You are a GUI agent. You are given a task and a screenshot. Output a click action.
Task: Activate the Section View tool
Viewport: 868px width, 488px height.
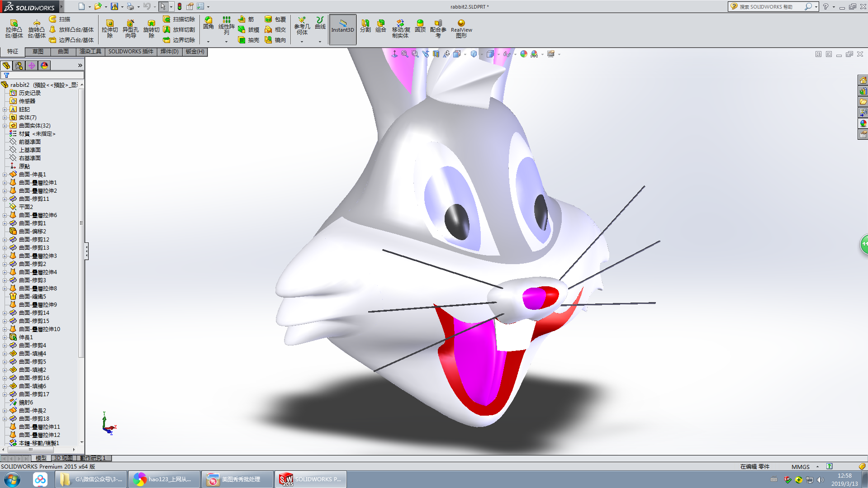436,54
